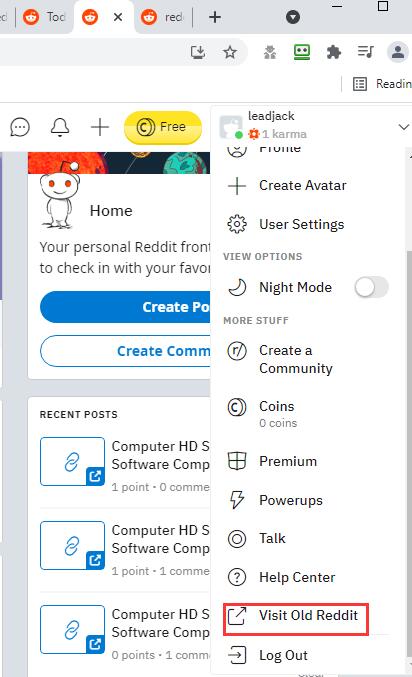Click the Free coins button
This screenshot has height=677, width=412.
point(163,127)
